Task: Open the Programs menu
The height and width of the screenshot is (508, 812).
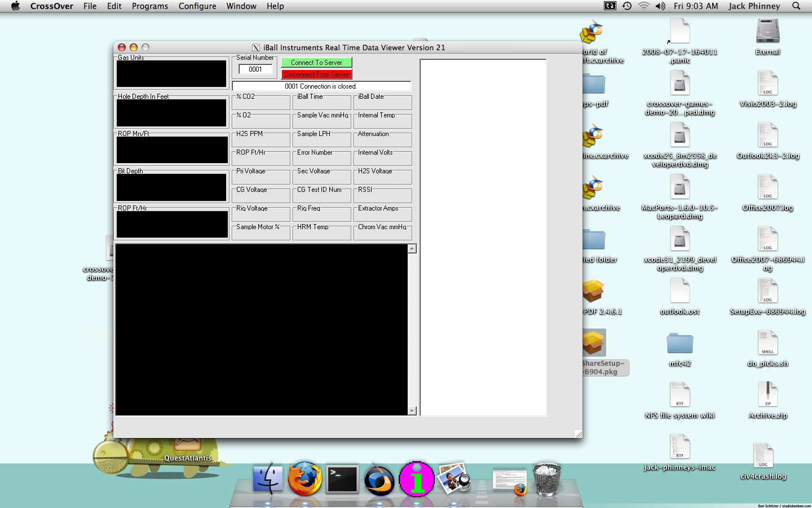Action: tap(150, 6)
